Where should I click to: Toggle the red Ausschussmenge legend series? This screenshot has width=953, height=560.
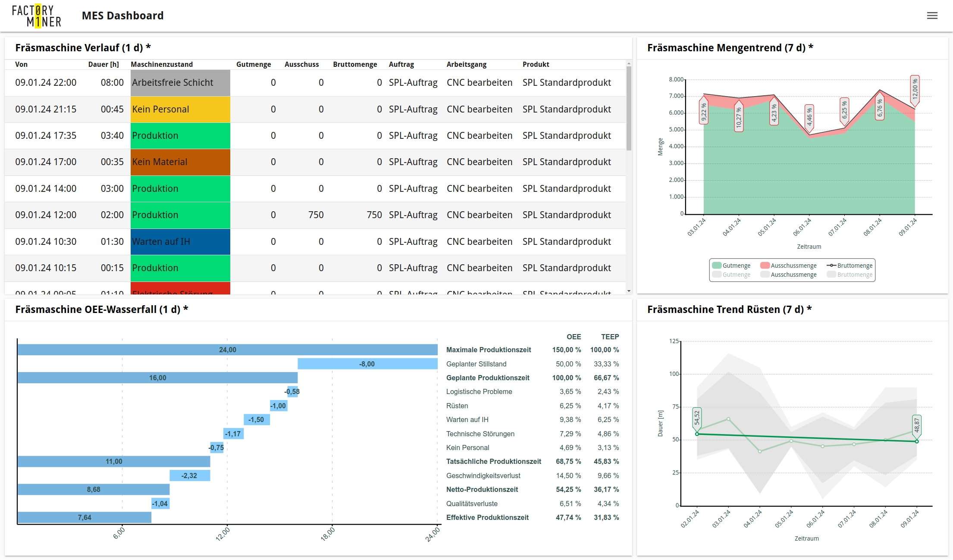point(788,266)
